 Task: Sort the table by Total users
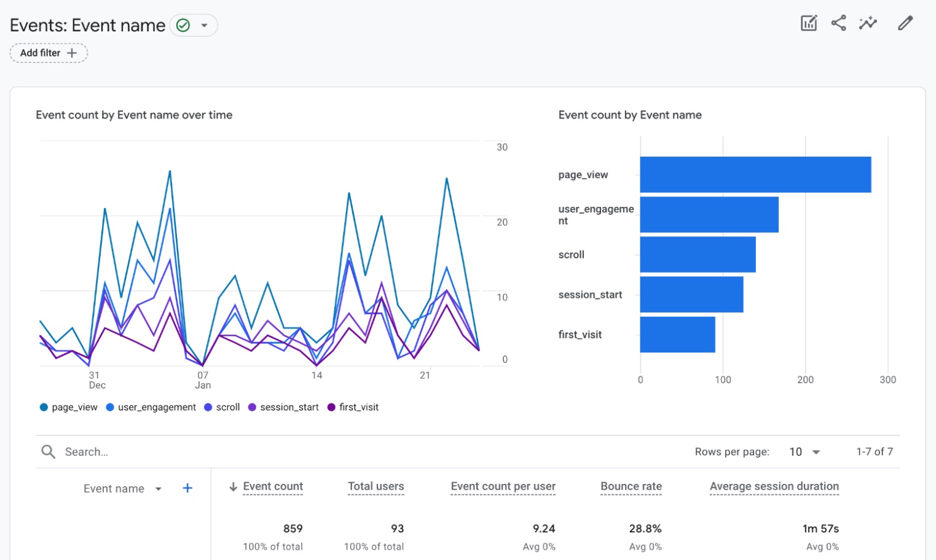click(x=376, y=486)
